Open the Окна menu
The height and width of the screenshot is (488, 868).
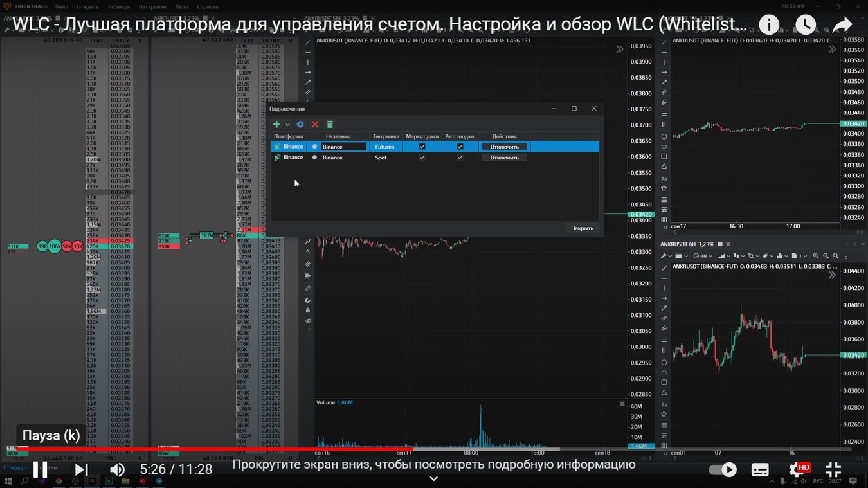[x=181, y=6]
